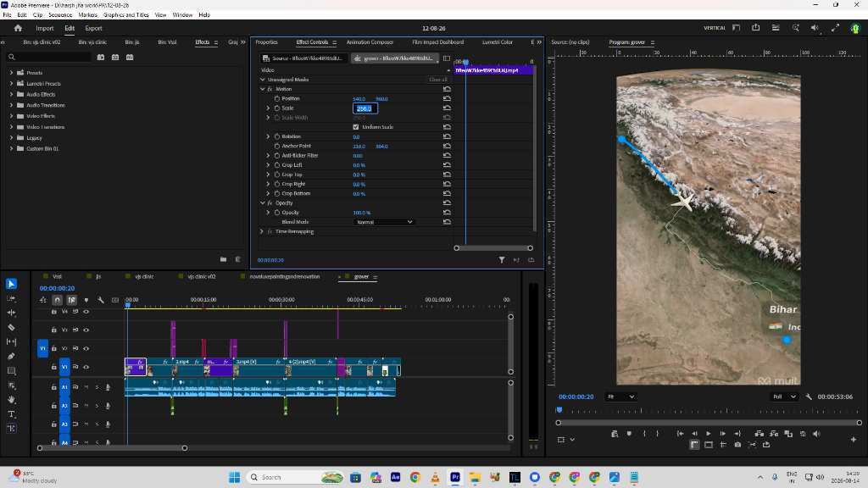
Task: Toggle the A1 track lock
Action: (x=53, y=387)
